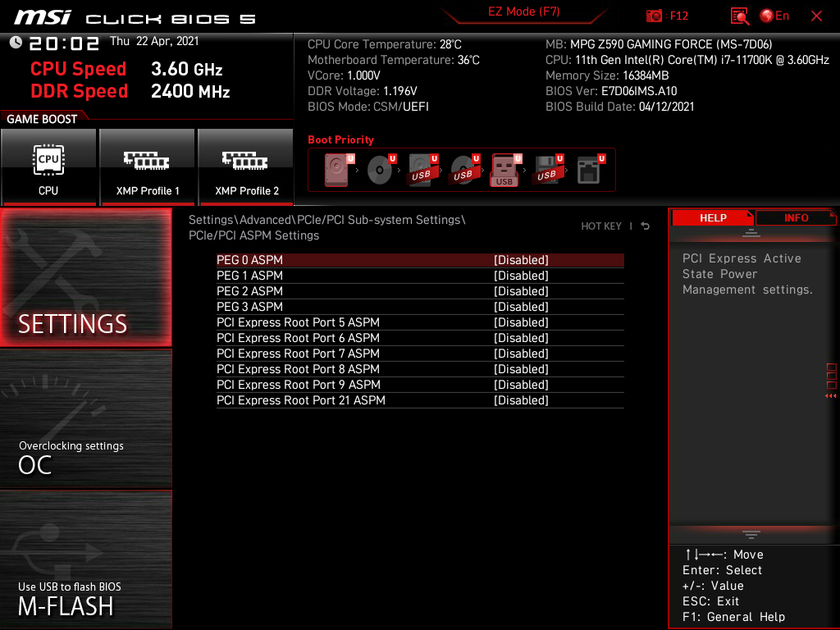The image size is (840, 630).
Task: Select PCI Express Root Port 9 ASPM
Action: click(x=299, y=385)
